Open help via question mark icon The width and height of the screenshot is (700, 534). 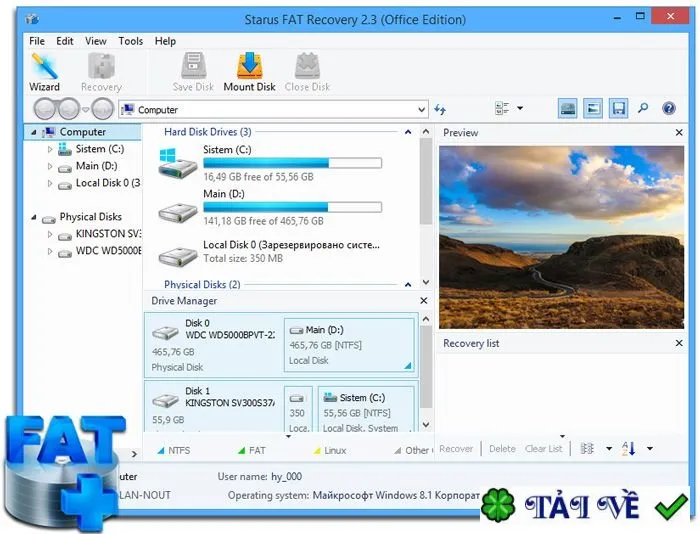[x=669, y=108]
